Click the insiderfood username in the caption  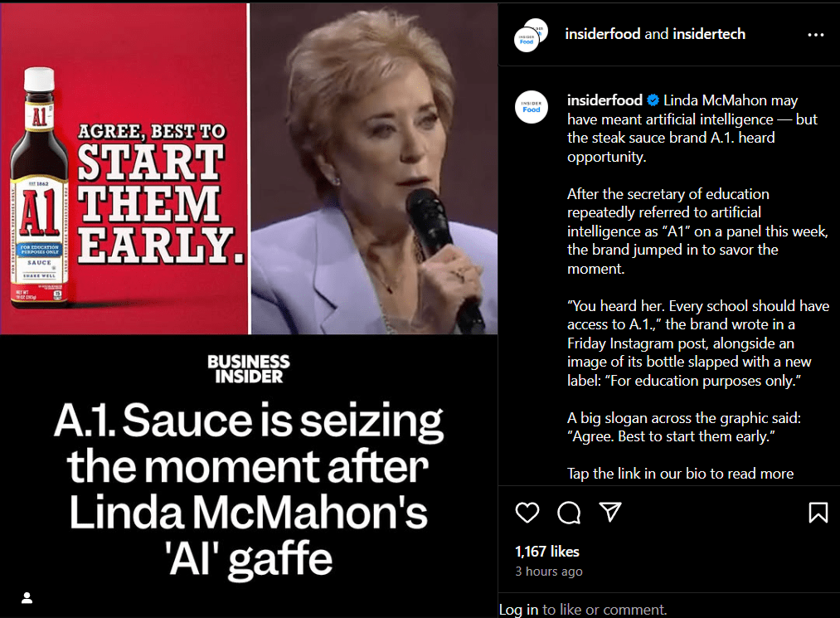pos(605,100)
